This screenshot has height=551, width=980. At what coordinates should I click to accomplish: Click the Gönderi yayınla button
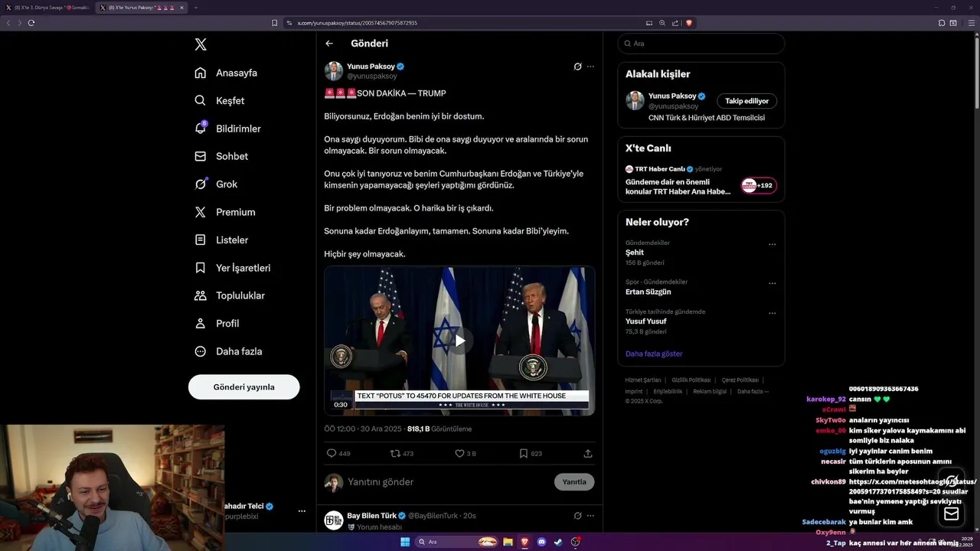tap(243, 386)
